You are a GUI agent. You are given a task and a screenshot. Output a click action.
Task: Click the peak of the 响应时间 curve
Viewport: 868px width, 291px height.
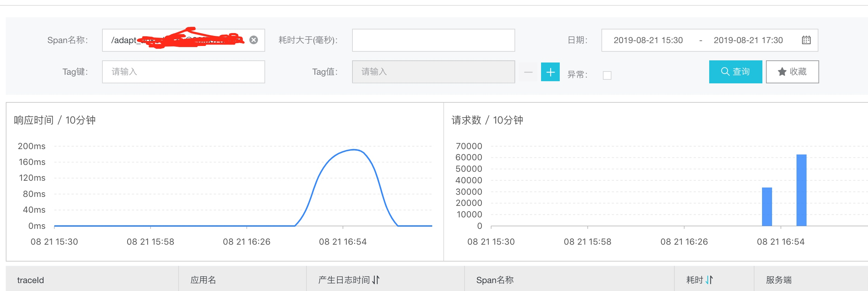354,149
